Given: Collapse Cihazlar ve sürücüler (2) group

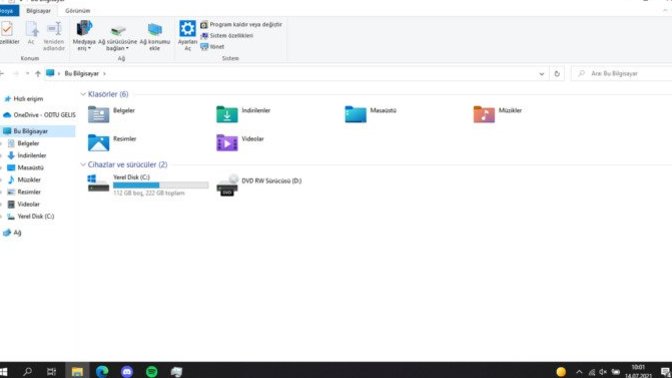Looking at the screenshot, I should 83,165.
